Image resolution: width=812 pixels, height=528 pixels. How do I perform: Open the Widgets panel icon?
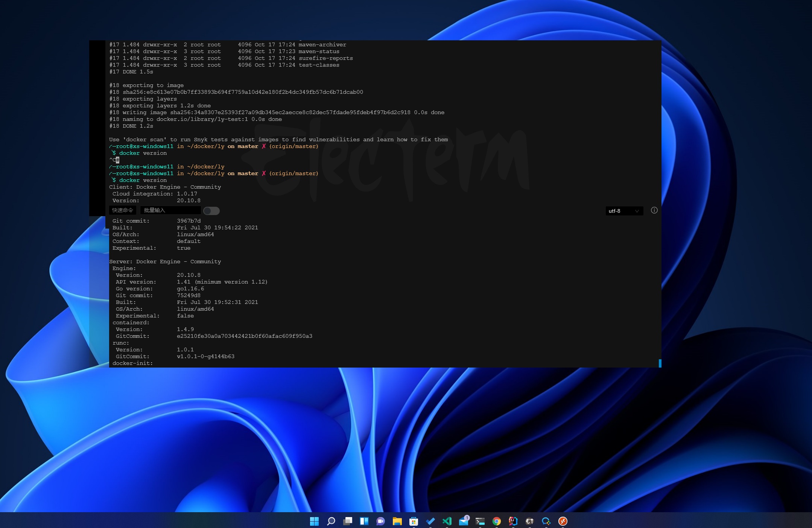364,521
